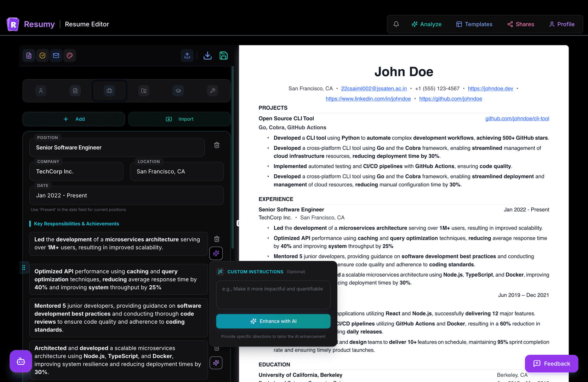Select the resume document toolbar icon
Image resolution: width=588 pixels, height=382 pixels.
click(x=29, y=56)
